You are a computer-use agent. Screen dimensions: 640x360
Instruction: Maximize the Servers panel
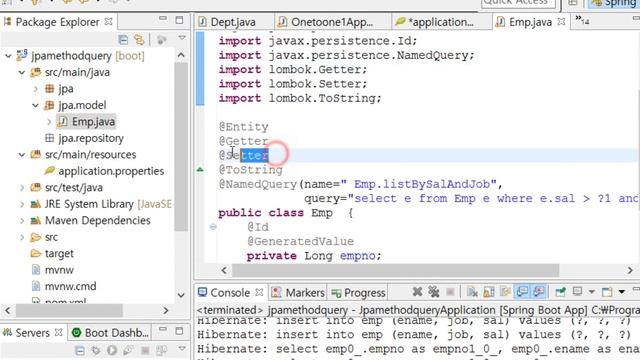[179, 331]
